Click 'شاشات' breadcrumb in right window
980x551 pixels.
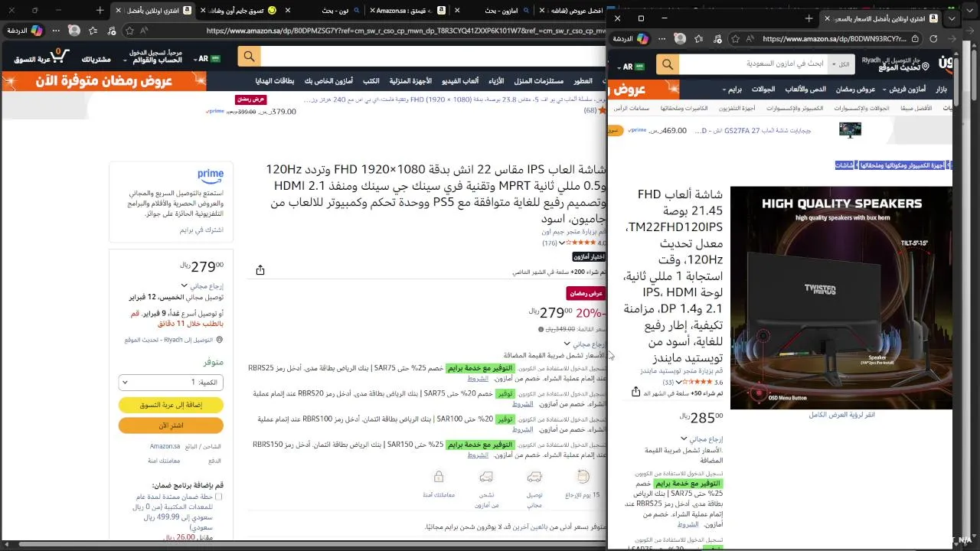[844, 165]
